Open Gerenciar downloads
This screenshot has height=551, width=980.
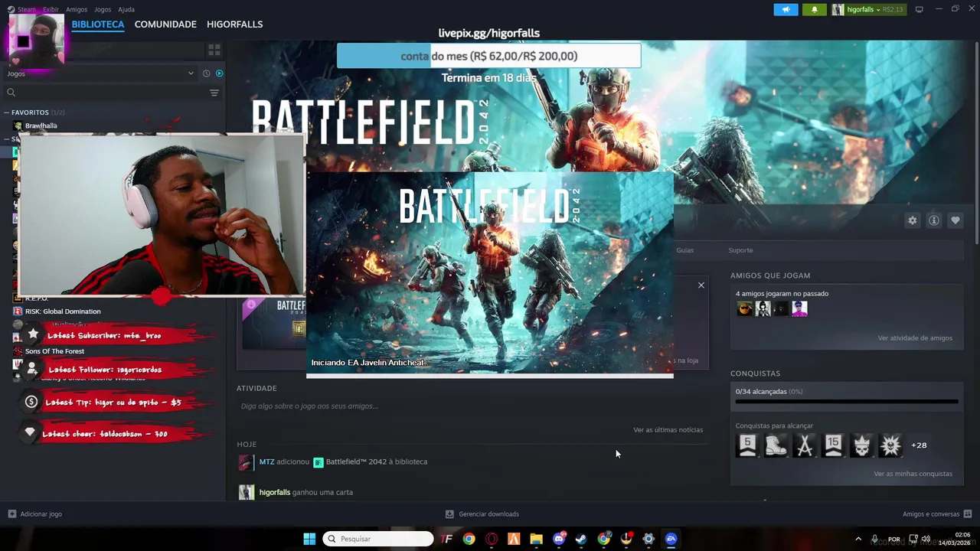[x=482, y=514]
